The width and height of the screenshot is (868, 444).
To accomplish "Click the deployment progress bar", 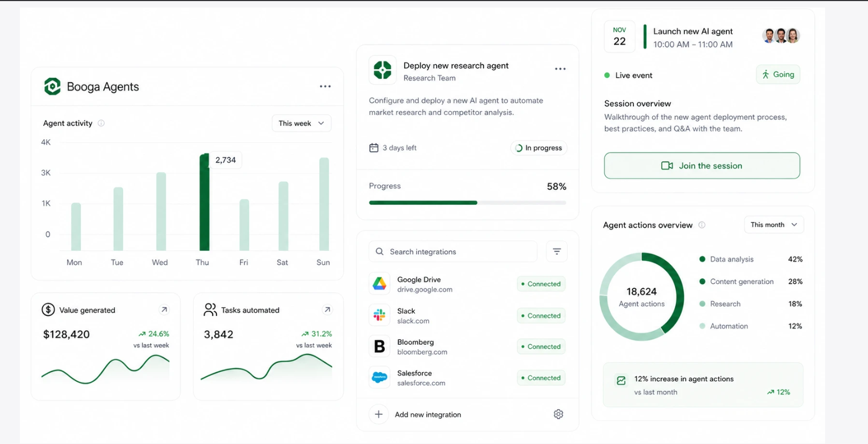I will 467,203.
